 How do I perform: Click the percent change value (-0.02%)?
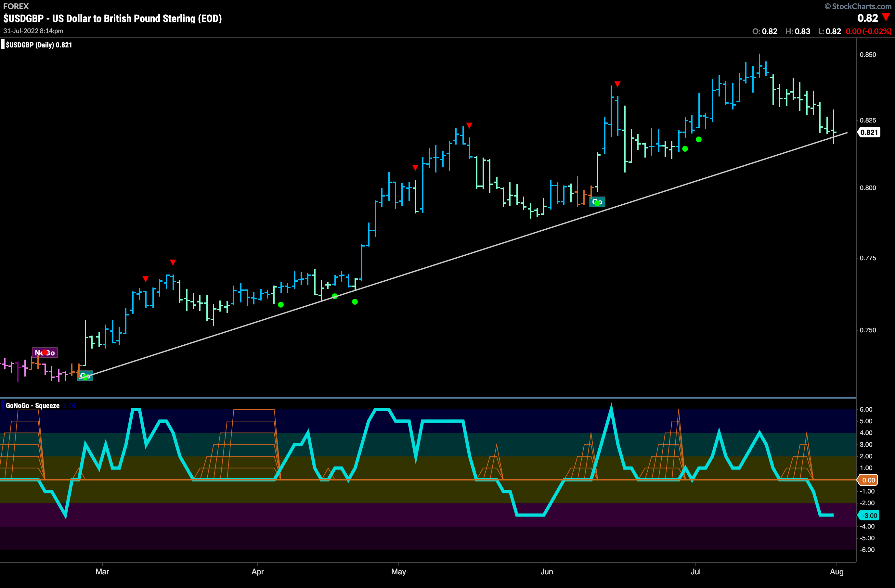(x=877, y=31)
